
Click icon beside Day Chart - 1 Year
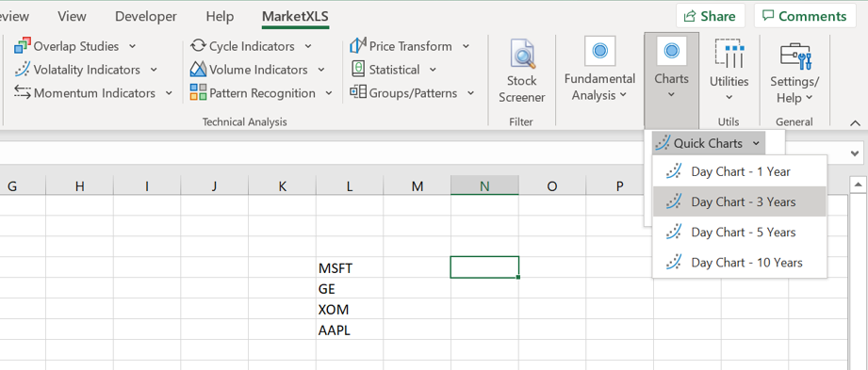pos(673,171)
